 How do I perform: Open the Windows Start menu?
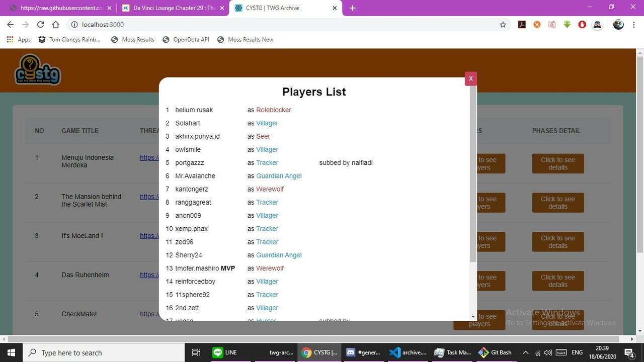[x=12, y=352]
